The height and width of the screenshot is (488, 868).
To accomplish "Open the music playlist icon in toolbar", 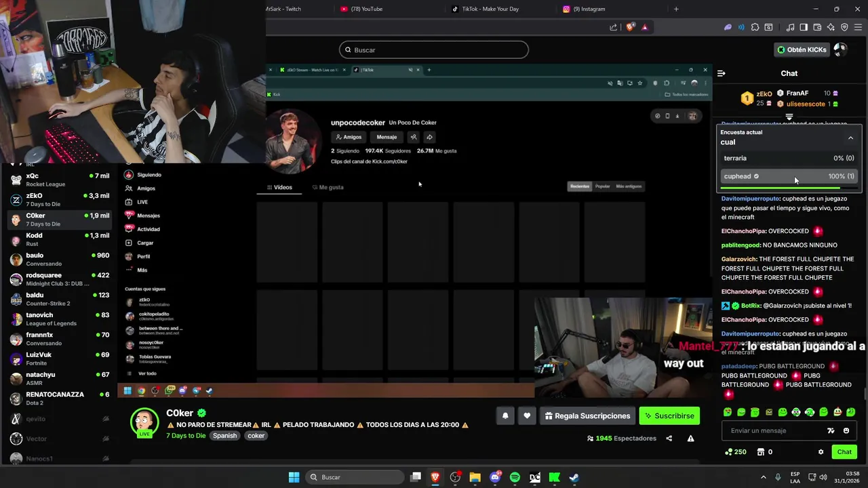I will (790, 27).
